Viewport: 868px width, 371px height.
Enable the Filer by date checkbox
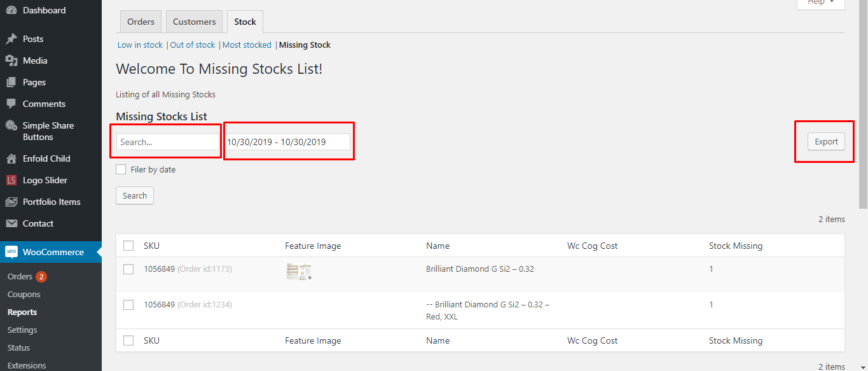pos(121,169)
